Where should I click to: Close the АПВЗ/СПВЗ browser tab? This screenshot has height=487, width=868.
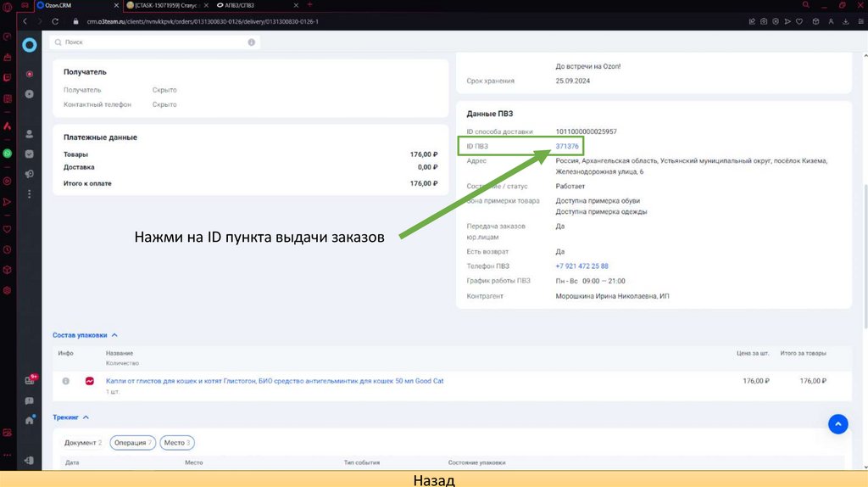coord(296,5)
